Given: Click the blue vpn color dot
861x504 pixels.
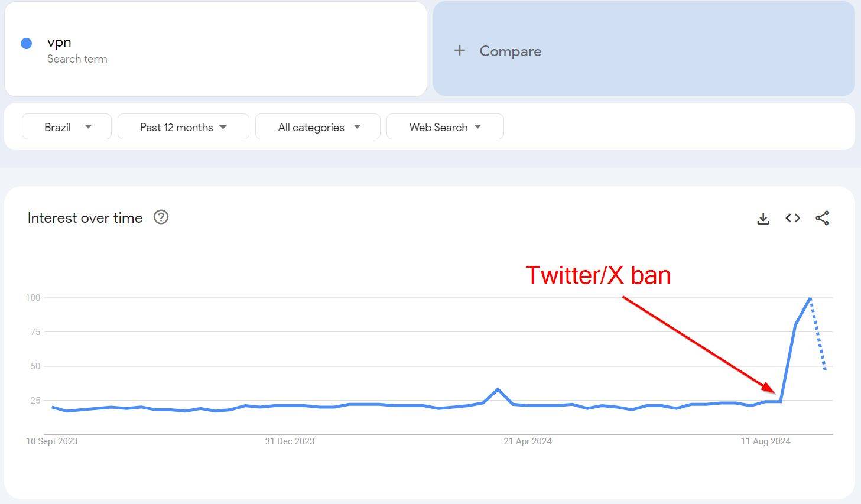Looking at the screenshot, I should (x=26, y=43).
